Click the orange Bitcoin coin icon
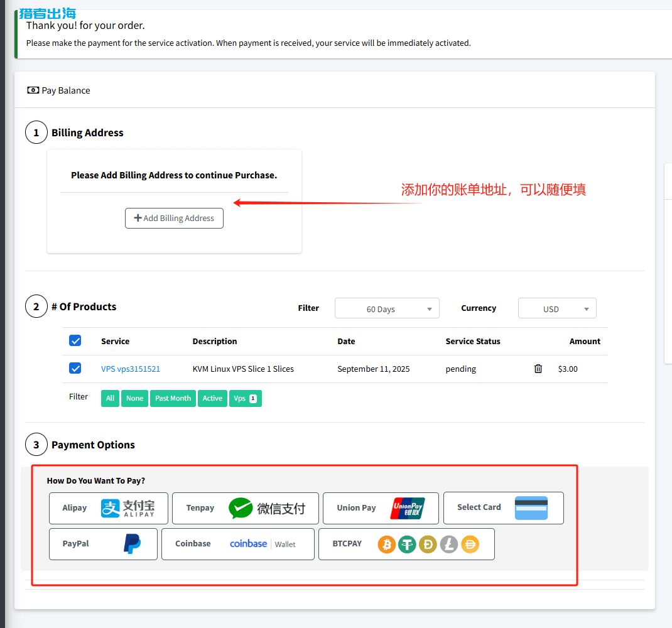This screenshot has height=628, width=672. pos(387,544)
